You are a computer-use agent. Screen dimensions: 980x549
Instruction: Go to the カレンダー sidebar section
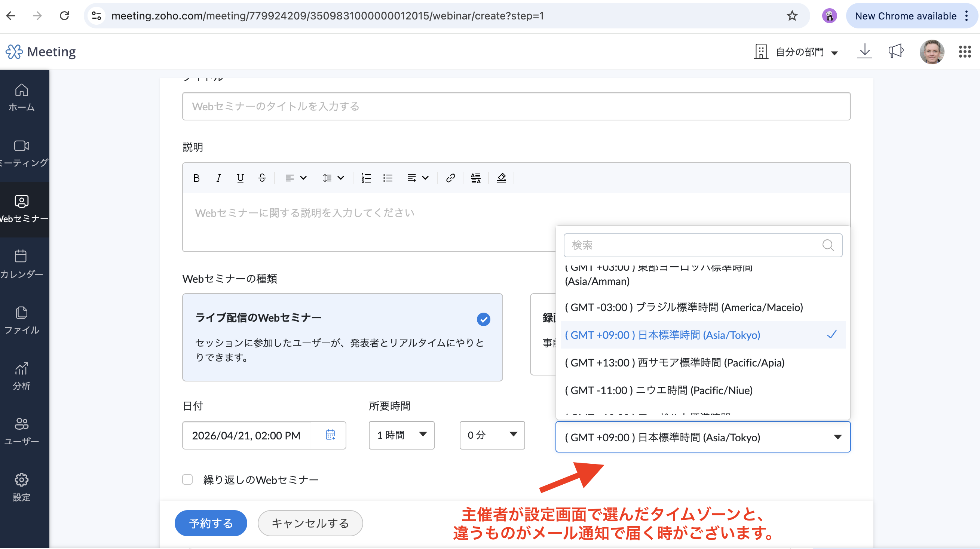point(21,264)
